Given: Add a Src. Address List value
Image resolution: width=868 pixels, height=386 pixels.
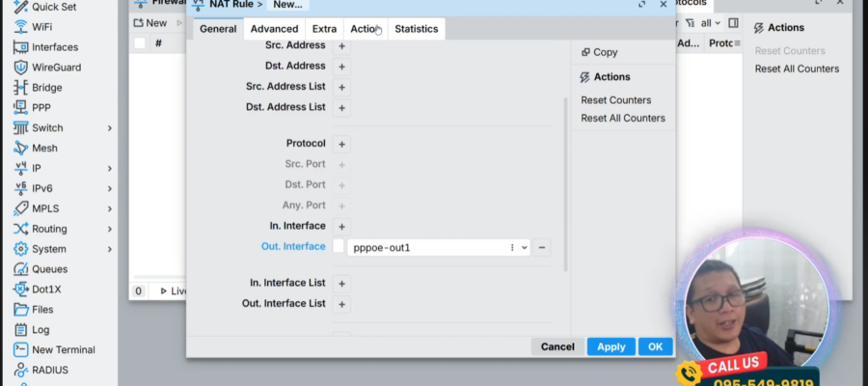Looking at the screenshot, I should 341,88.
